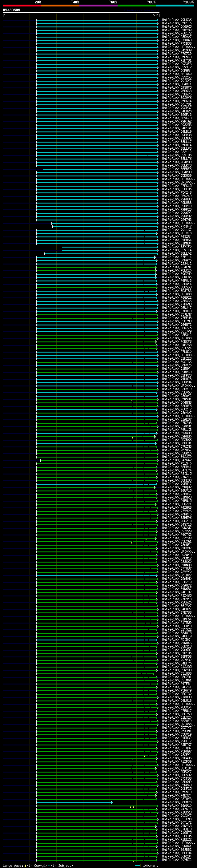
Task: Select the purple ~60% color legend segment
Action: pos(98,6)
